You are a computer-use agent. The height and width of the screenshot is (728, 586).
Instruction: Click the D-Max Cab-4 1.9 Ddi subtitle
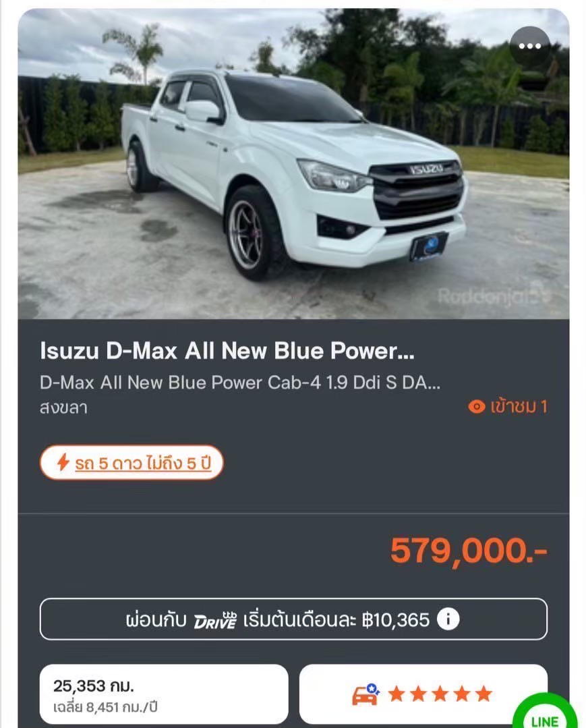click(240, 383)
